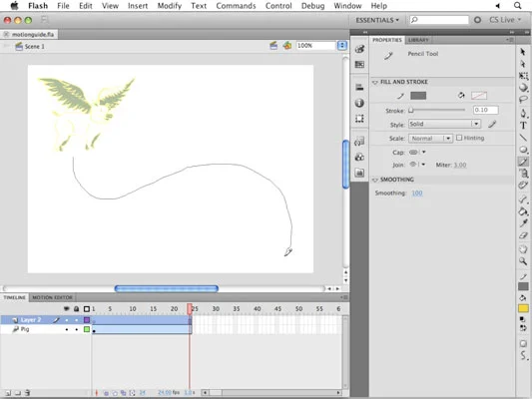The width and height of the screenshot is (532, 399).
Task: Open the stroke Style dropdown
Action: tap(444, 124)
